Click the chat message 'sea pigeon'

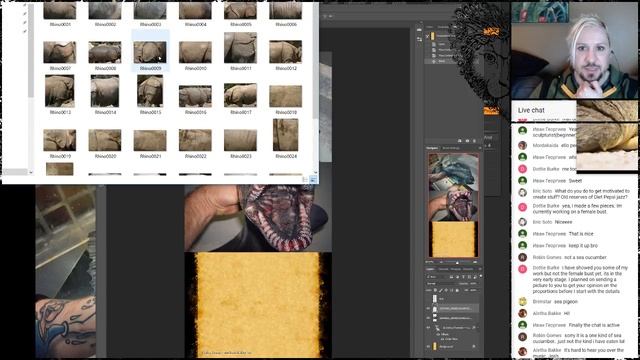pyautogui.click(x=566, y=302)
